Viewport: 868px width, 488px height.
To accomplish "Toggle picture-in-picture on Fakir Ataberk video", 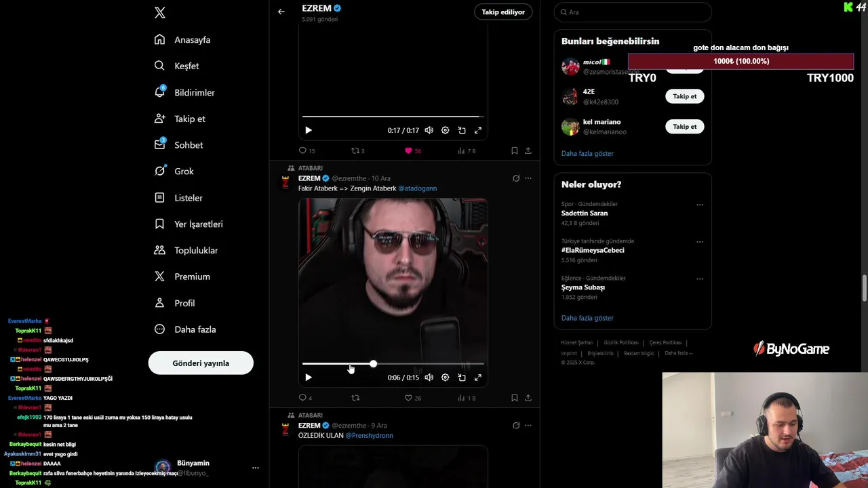I will tap(462, 378).
